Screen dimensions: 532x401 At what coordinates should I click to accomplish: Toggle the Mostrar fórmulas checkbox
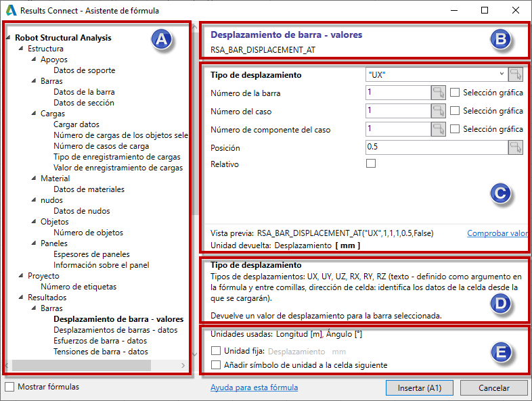[x=9, y=387]
